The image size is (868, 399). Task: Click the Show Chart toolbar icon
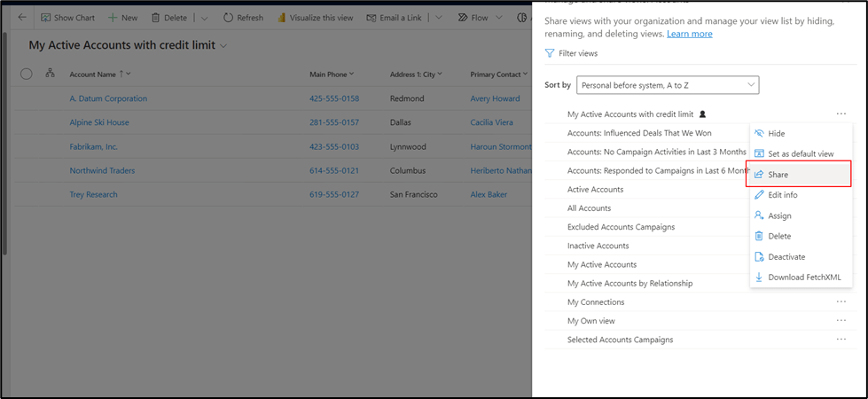pos(44,18)
